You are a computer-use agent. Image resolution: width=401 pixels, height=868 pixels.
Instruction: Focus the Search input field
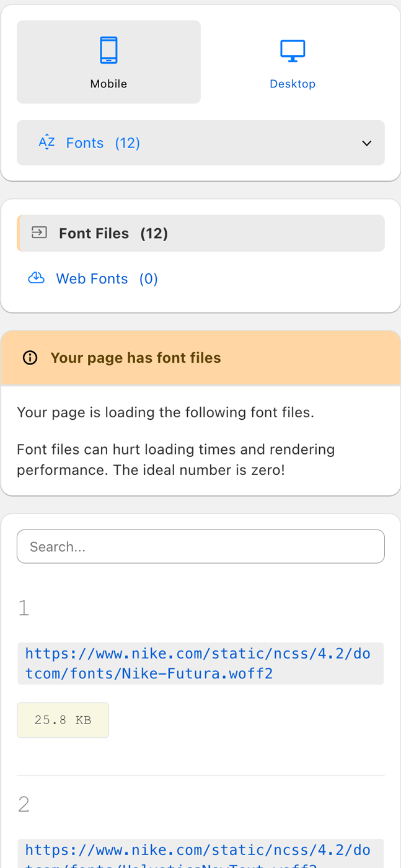(x=200, y=546)
